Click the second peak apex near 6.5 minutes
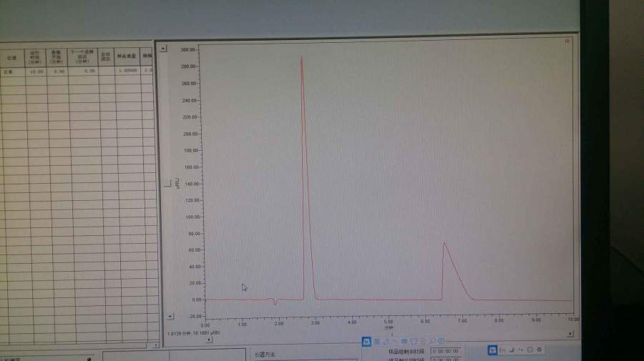Screen dimensions: 644x361 (x=444, y=244)
